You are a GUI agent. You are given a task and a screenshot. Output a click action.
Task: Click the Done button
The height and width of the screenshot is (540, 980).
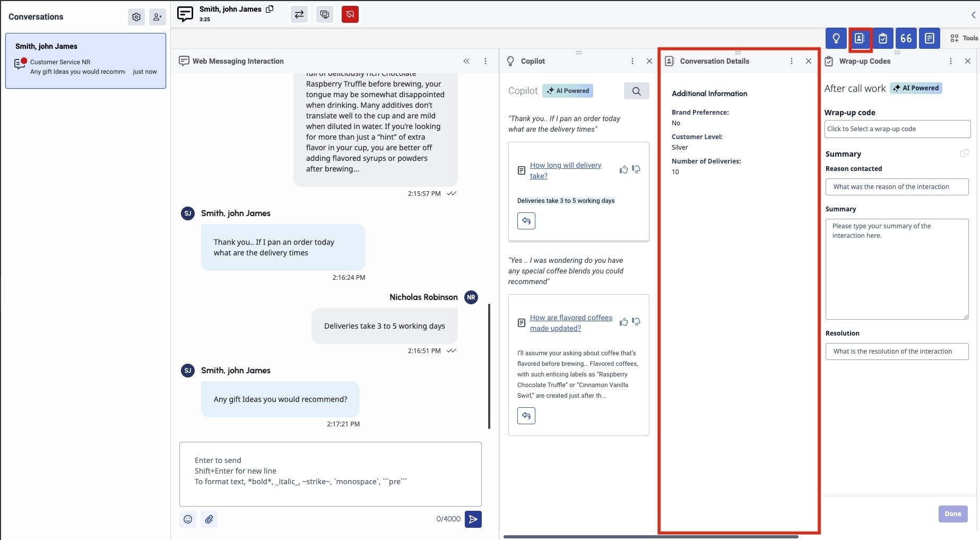(x=953, y=514)
